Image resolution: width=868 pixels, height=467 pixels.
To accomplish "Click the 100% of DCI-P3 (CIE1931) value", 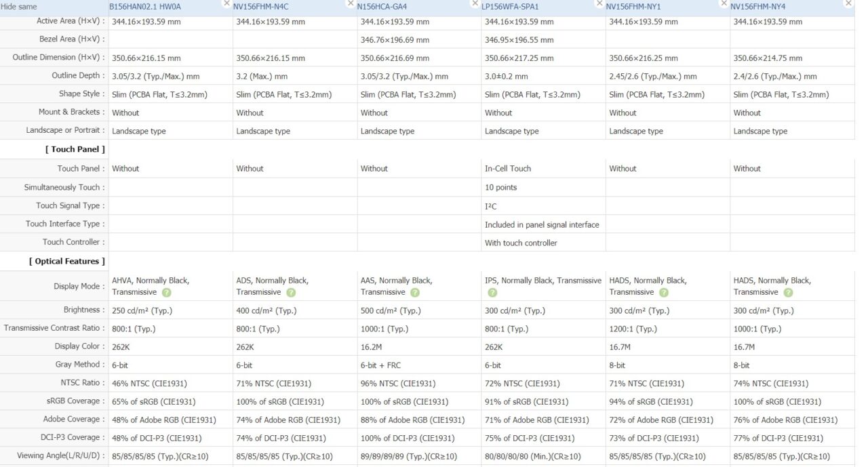I will (x=408, y=439).
